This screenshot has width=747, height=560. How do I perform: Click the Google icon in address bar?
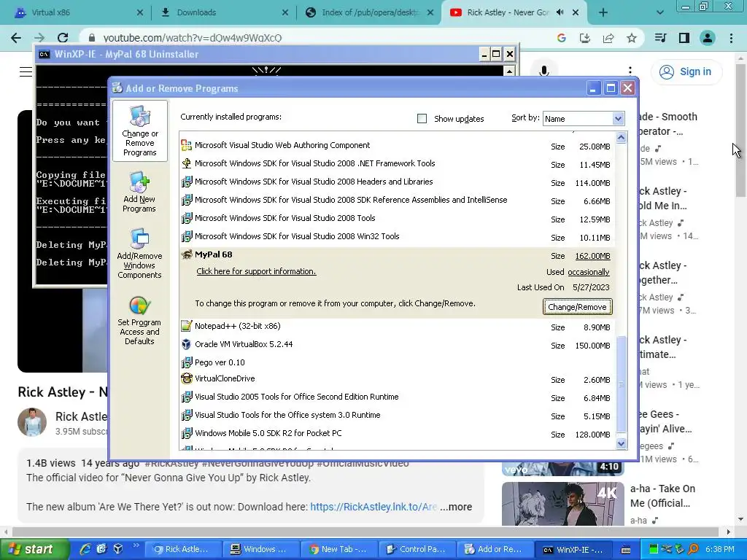pyautogui.click(x=561, y=38)
